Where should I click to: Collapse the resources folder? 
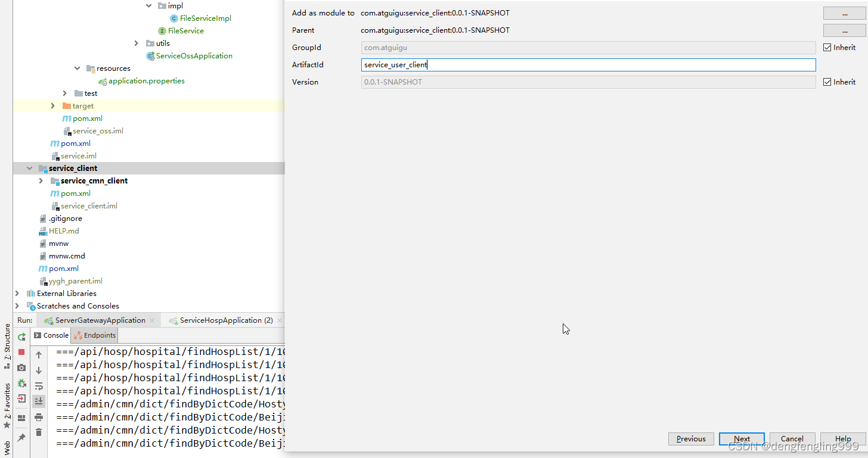click(x=77, y=68)
